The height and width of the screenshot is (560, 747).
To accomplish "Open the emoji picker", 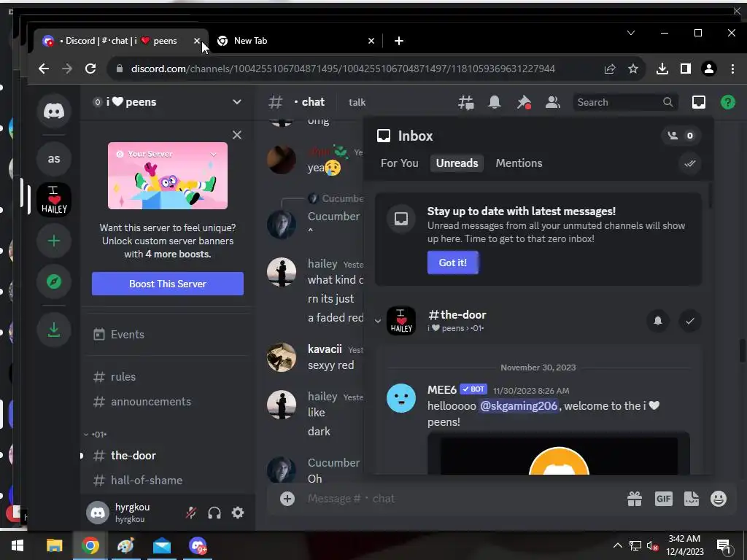I will pos(719,499).
